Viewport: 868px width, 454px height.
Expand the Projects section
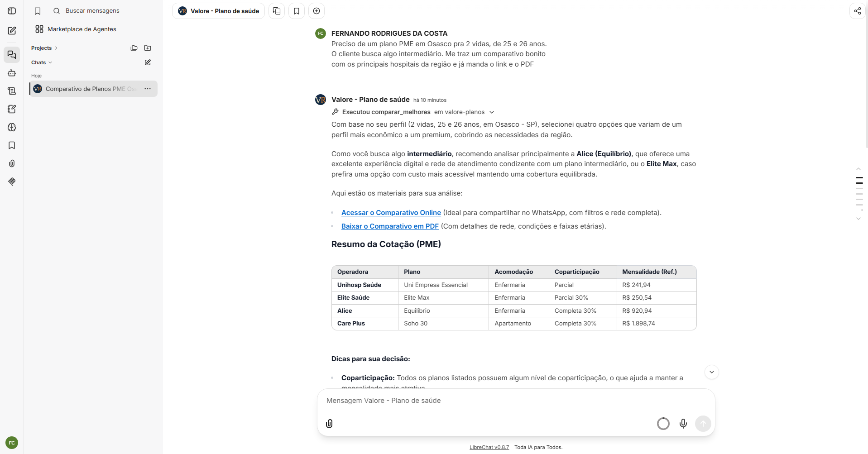[44, 48]
